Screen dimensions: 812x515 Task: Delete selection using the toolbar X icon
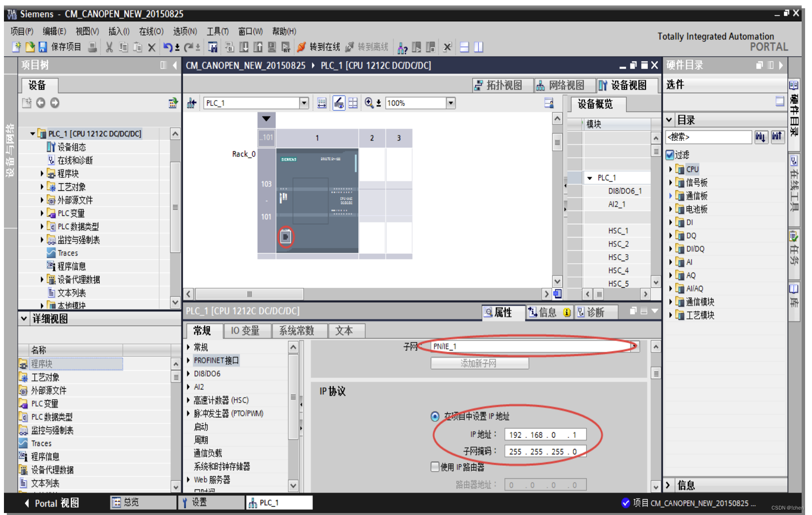point(151,47)
